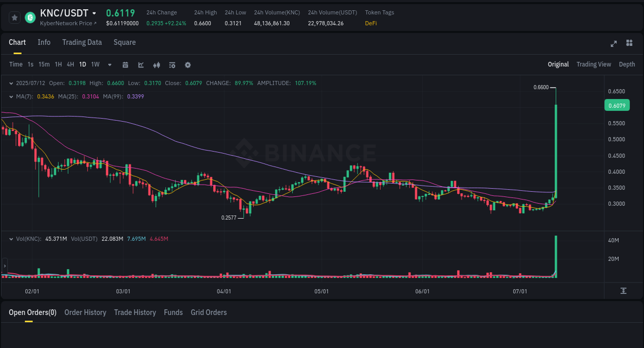The height and width of the screenshot is (348, 644).
Task: Switch to the Trading Data tab
Action: pyautogui.click(x=82, y=42)
